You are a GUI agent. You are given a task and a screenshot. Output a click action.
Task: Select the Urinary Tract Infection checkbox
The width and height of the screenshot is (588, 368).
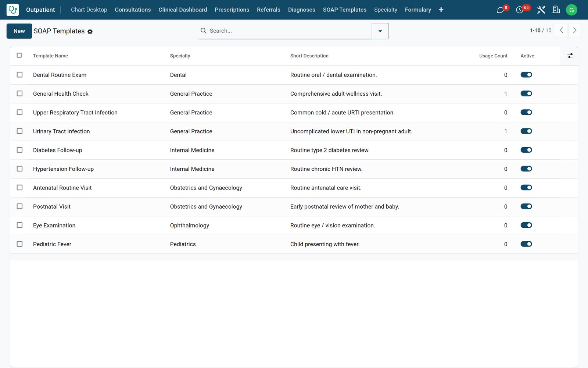[x=19, y=131]
